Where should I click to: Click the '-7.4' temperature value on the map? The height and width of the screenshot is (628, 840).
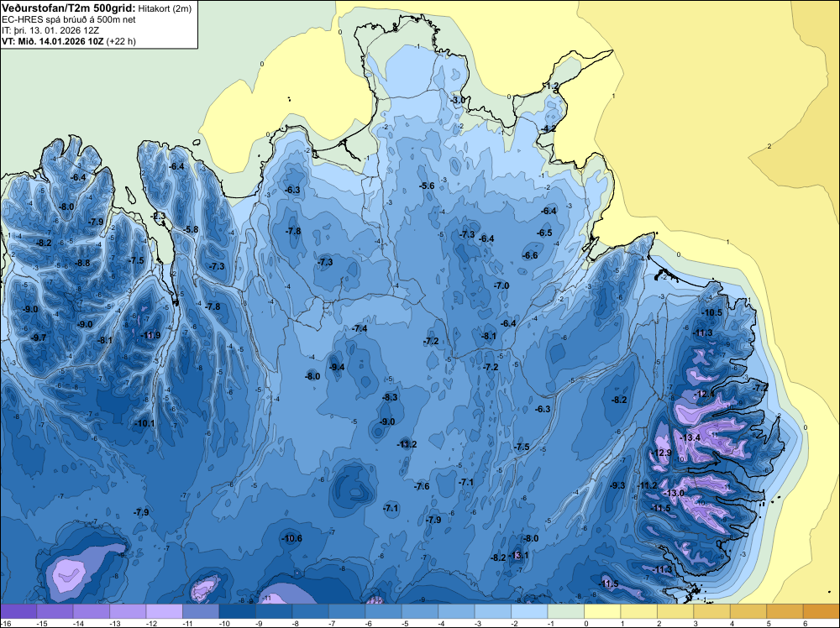point(360,328)
